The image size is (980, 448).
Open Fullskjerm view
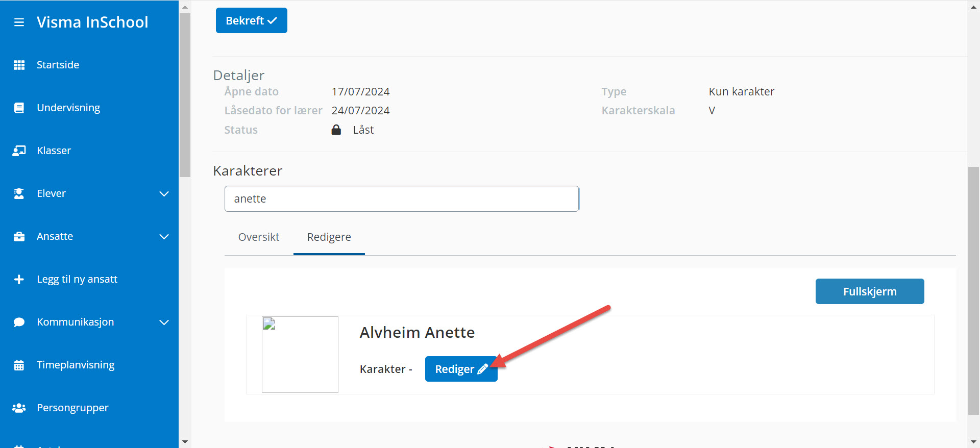869,291
